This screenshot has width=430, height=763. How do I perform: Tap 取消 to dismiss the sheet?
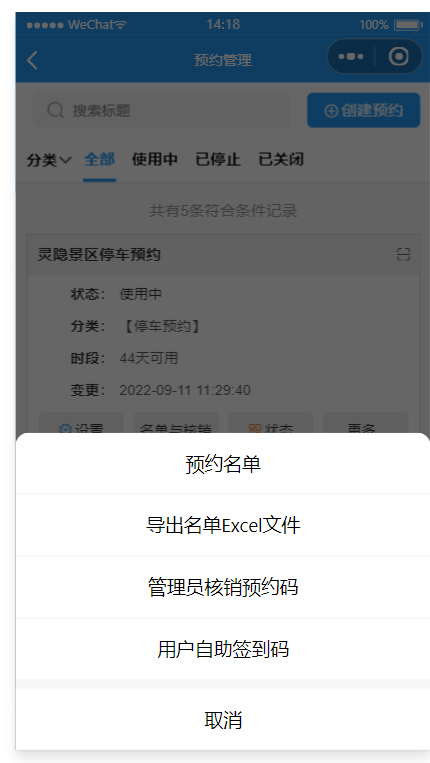coord(223,720)
